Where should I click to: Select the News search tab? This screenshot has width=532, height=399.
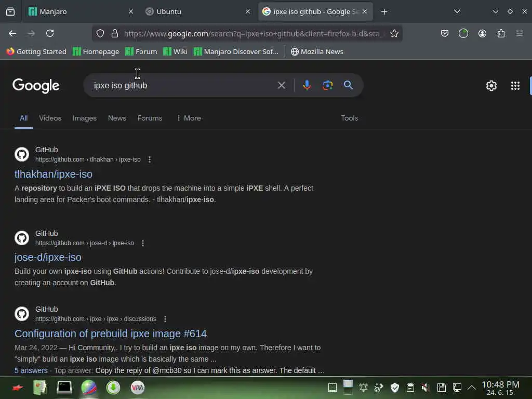[x=117, y=118]
